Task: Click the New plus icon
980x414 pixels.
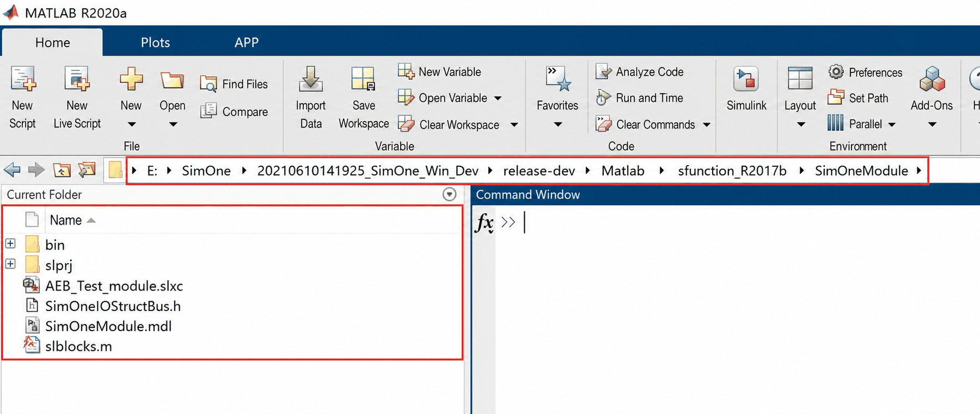Action: click(131, 80)
